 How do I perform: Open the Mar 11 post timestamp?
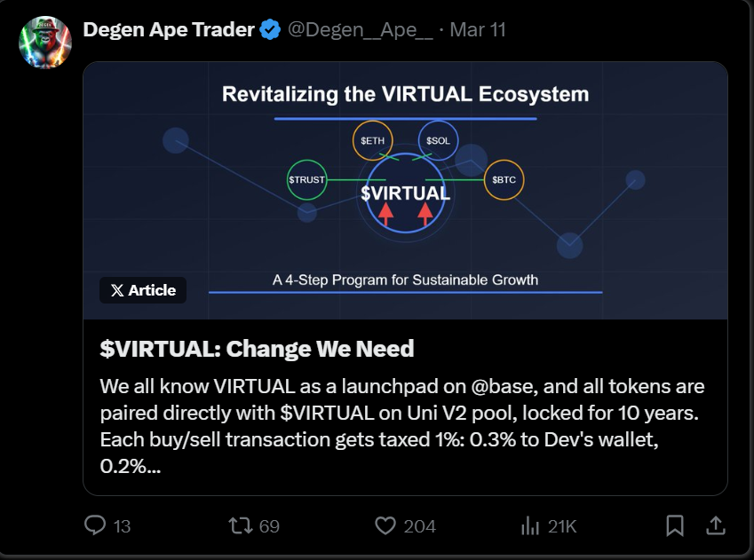(478, 29)
